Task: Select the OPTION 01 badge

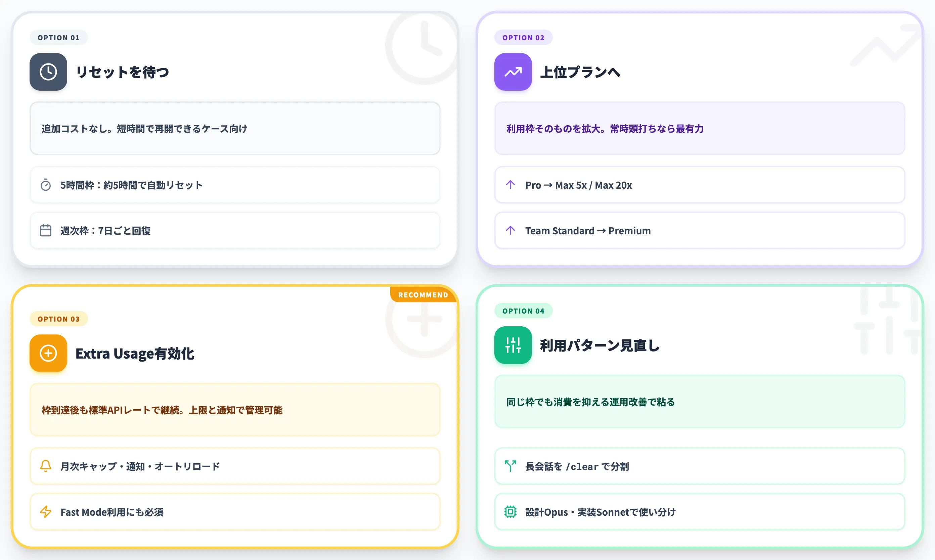Action: pyautogui.click(x=58, y=37)
